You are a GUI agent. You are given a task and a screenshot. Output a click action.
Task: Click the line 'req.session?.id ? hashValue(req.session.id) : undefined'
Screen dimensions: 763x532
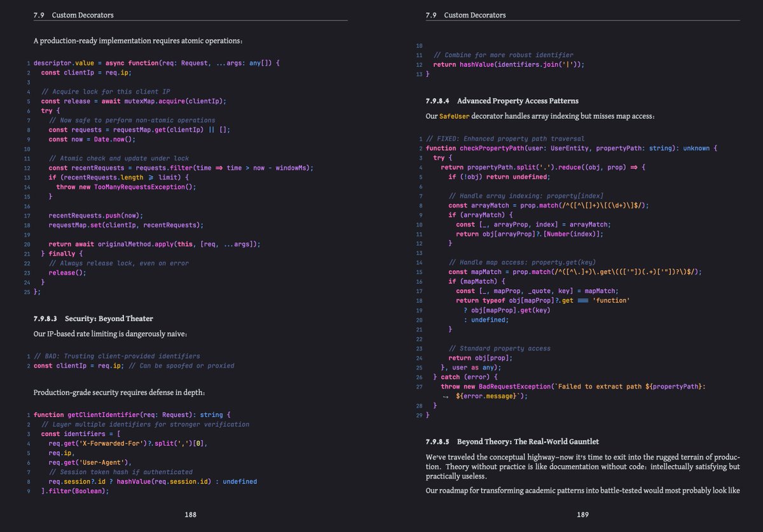153,482
